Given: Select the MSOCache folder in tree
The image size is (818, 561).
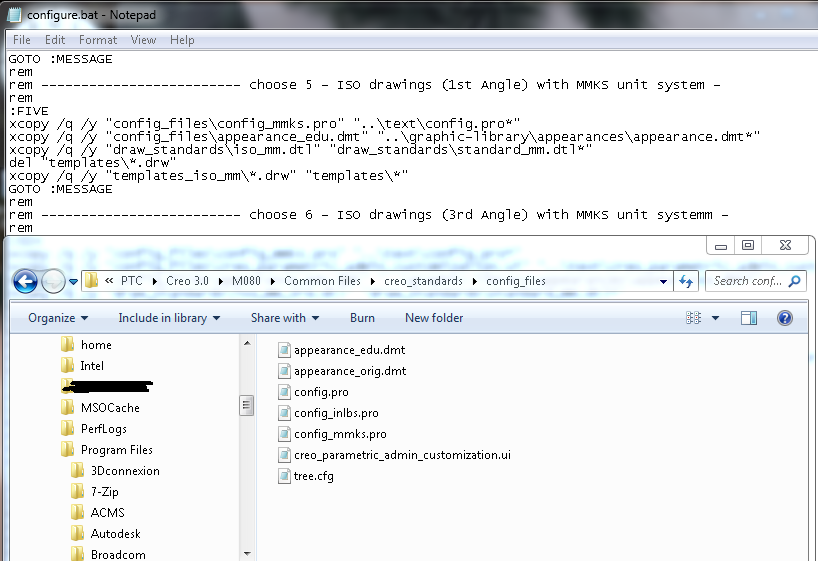Looking at the screenshot, I should tap(100, 408).
